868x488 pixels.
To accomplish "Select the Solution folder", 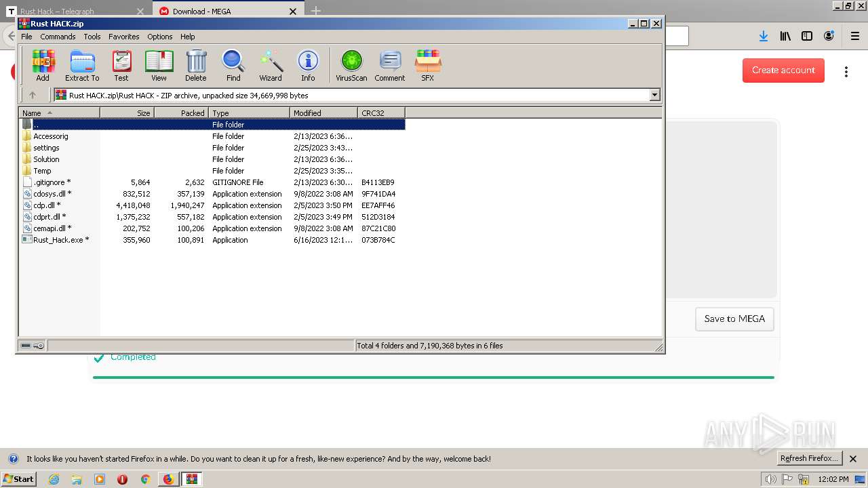I will tap(46, 159).
